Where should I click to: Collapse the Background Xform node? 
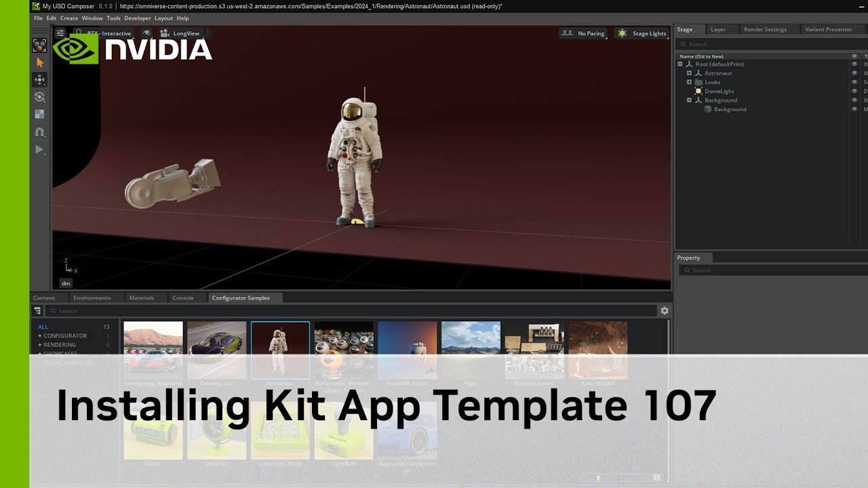(689, 100)
